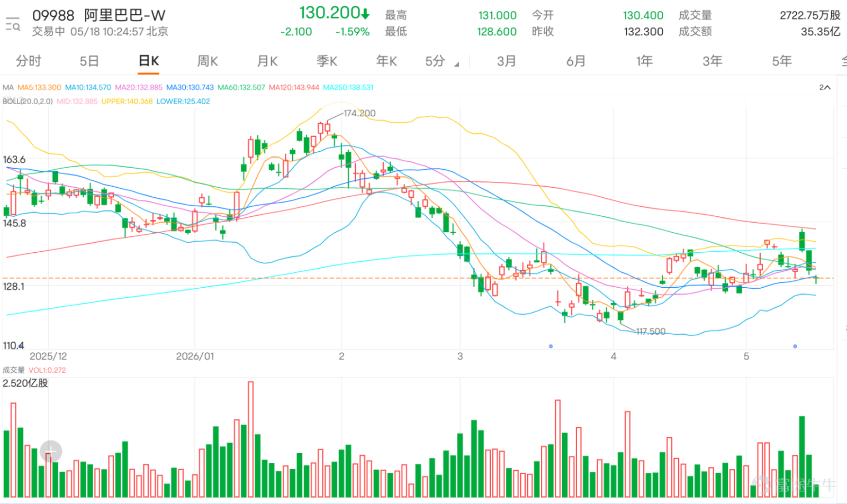The image size is (847, 504).
Task: Click the change percent -1.59%
Action: point(353,32)
